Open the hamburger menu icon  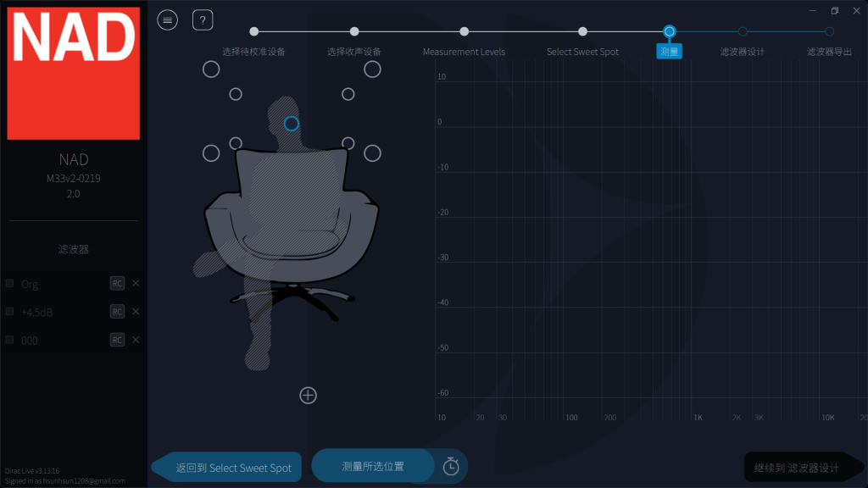coord(167,20)
